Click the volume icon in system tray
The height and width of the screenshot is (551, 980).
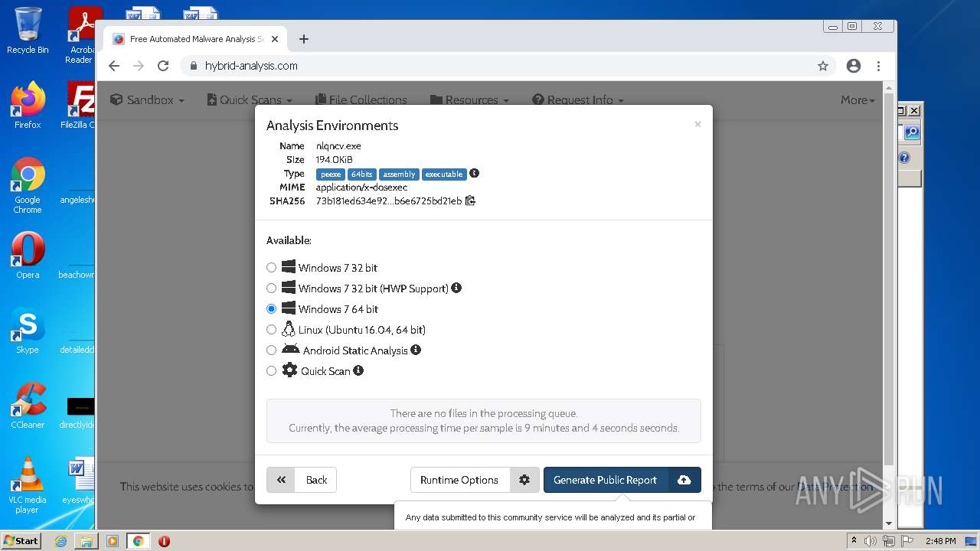tap(871, 541)
